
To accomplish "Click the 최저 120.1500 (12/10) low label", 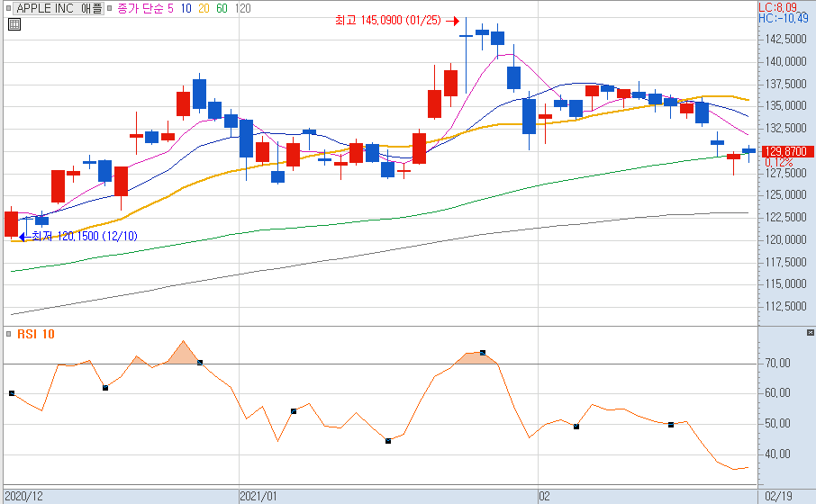I will click(x=85, y=236).
